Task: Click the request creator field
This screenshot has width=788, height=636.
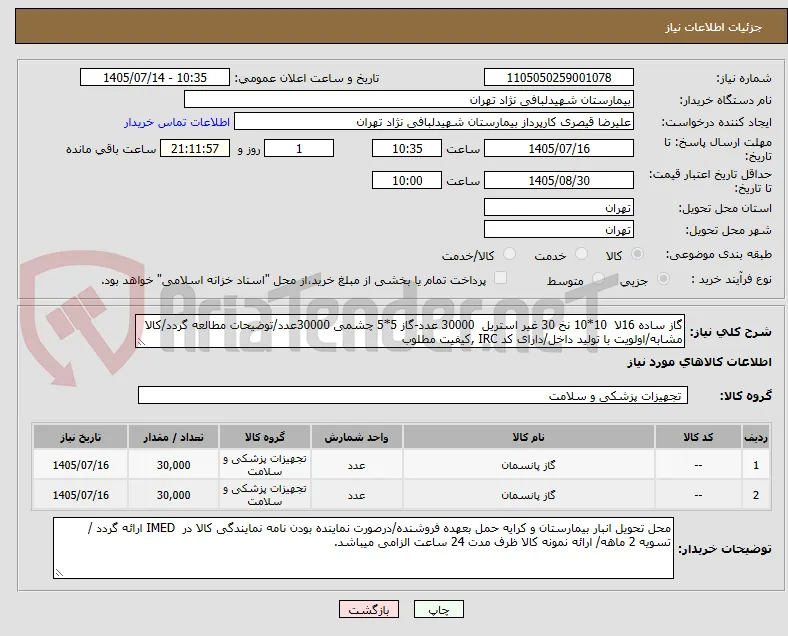Action: coord(434,122)
